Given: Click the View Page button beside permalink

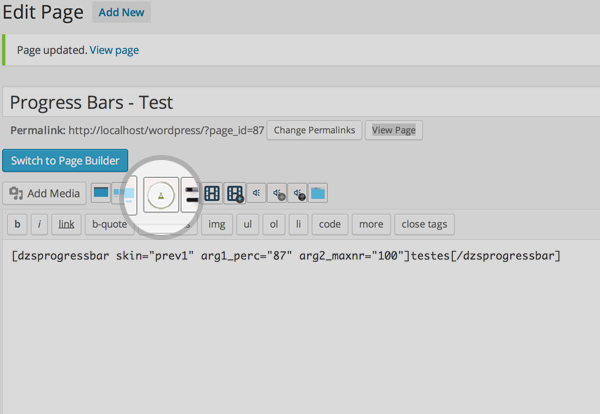Looking at the screenshot, I should [x=393, y=130].
